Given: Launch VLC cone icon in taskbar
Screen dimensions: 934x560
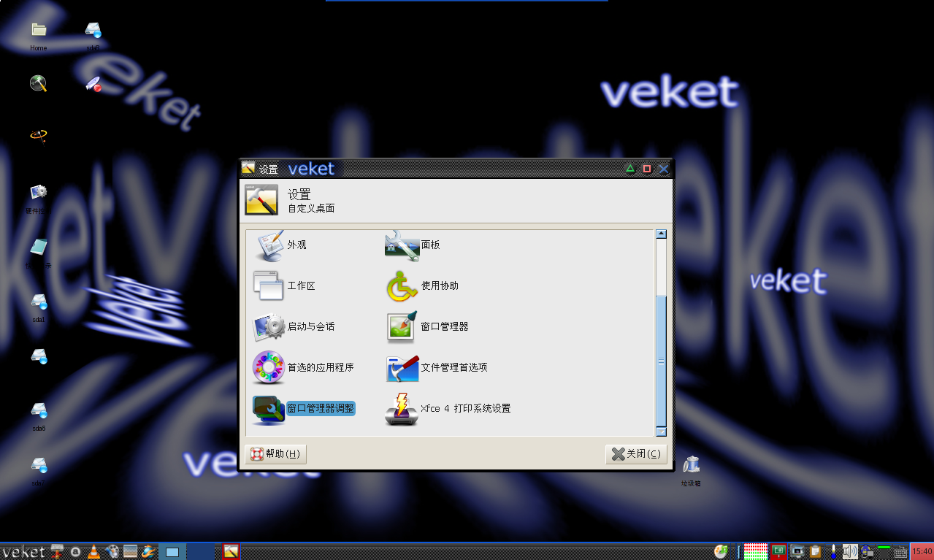Looking at the screenshot, I should 93,551.
